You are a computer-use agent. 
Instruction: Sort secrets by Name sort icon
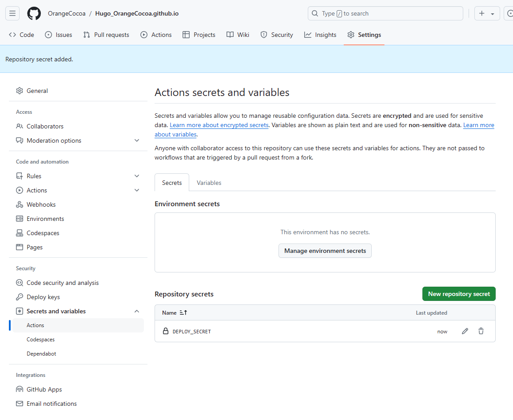(x=183, y=312)
